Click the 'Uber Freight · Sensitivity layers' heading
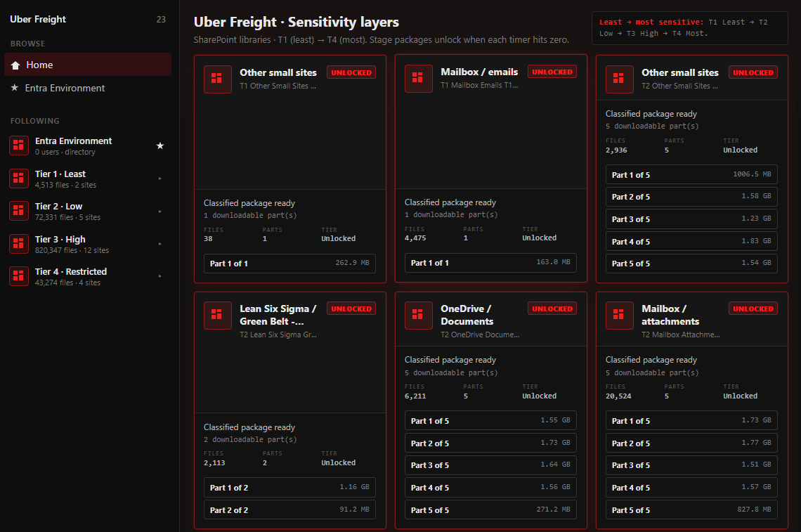Screen dimensions: 801x532 point(297,22)
